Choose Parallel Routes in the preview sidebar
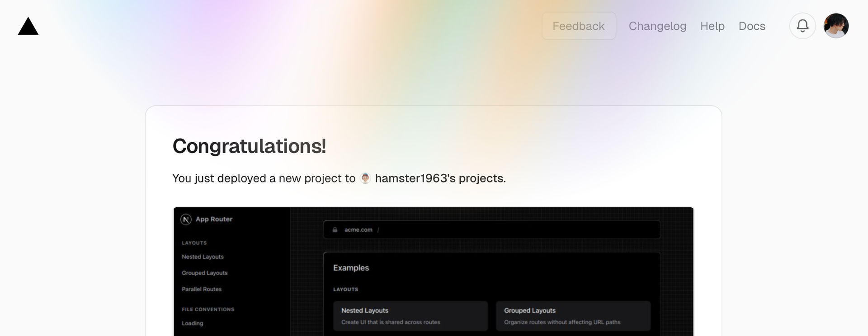Image resolution: width=868 pixels, height=336 pixels. (202, 289)
